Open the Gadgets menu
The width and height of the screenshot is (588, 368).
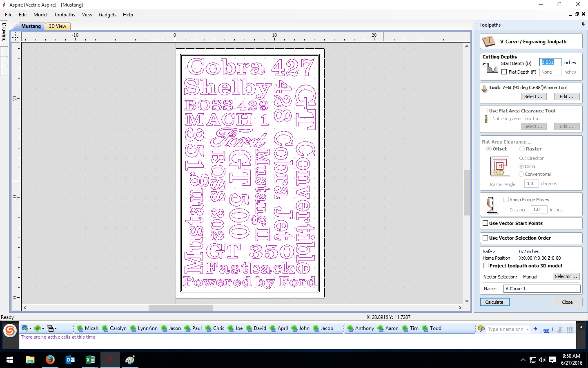(x=107, y=15)
